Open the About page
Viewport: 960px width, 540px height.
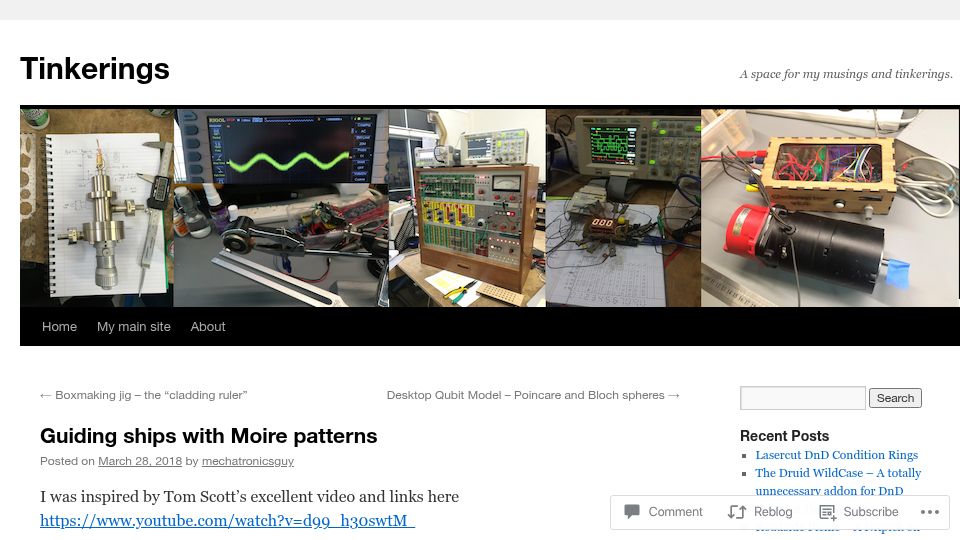208,327
